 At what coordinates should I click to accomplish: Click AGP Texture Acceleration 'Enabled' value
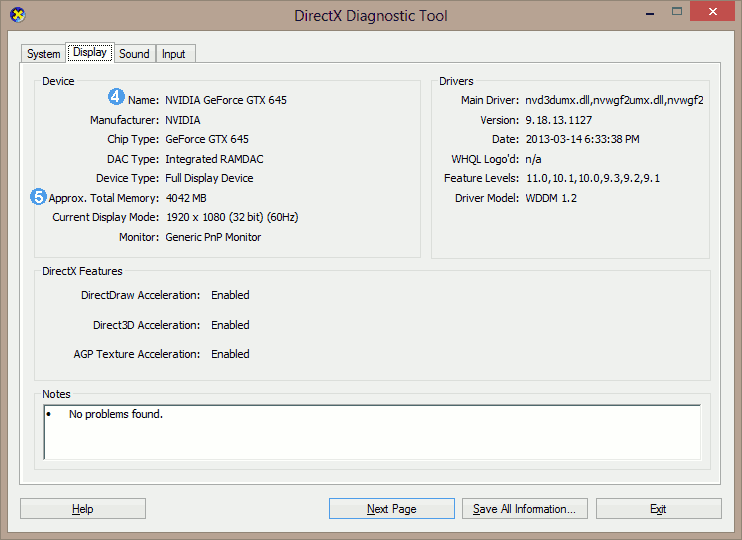[230, 354]
